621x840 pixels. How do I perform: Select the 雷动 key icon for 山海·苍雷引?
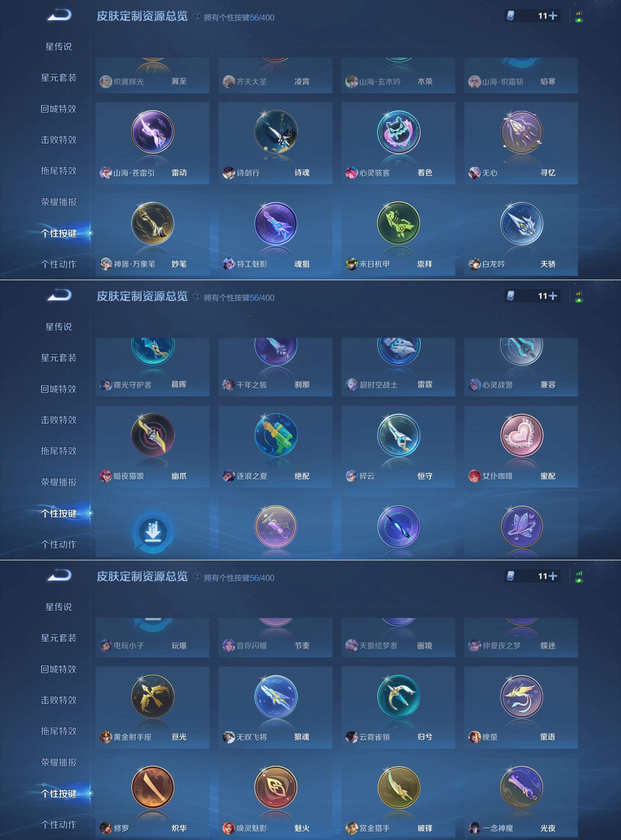point(153,132)
